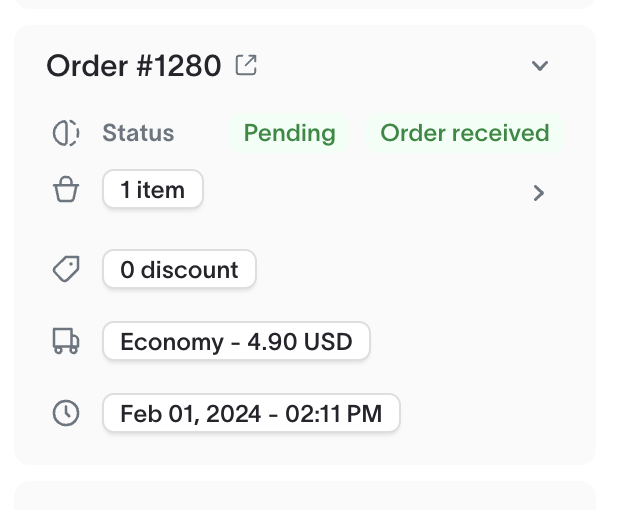The width and height of the screenshot is (628, 510).
Task: Click the gap between the item and discount rows
Action: pyautogui.click(x=304, y=229)
